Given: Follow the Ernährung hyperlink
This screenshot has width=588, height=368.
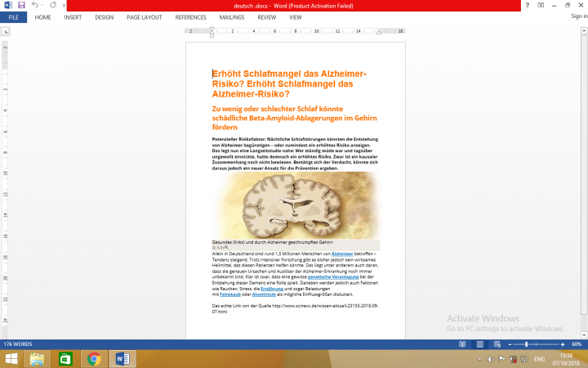Looking at the screenshot, I should click(x=272, y=289).
